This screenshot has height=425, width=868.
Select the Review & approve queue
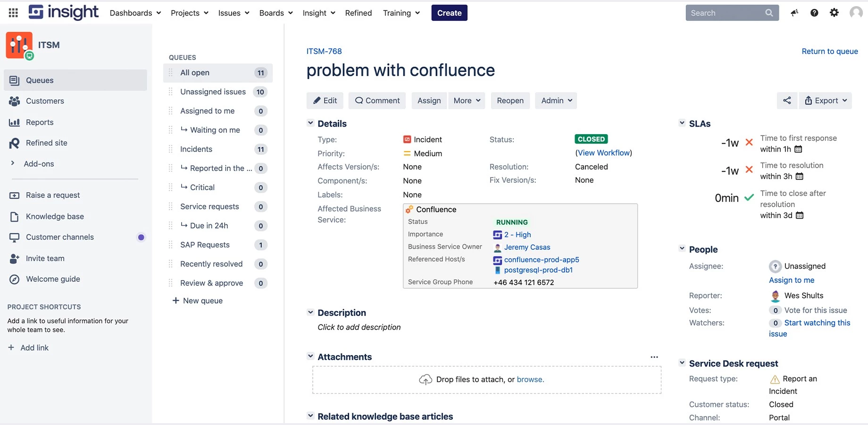[218, 283]
